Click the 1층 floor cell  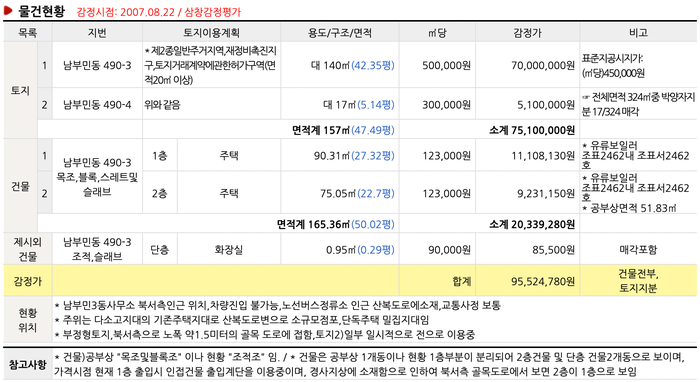(x=159, y=156)
